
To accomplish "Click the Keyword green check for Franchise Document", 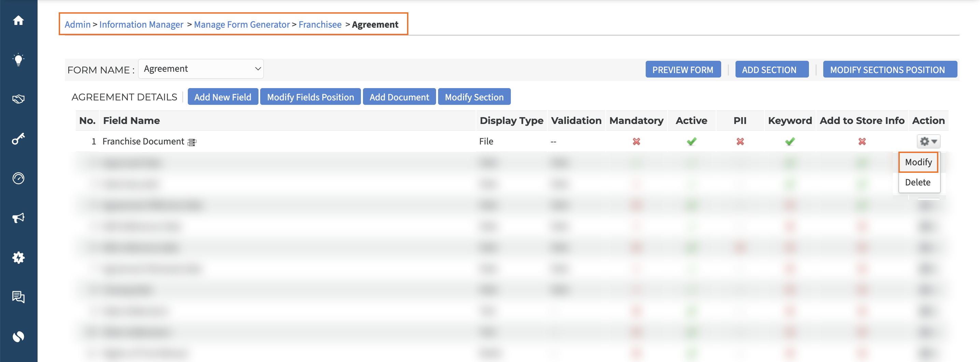I will (790, 142).
